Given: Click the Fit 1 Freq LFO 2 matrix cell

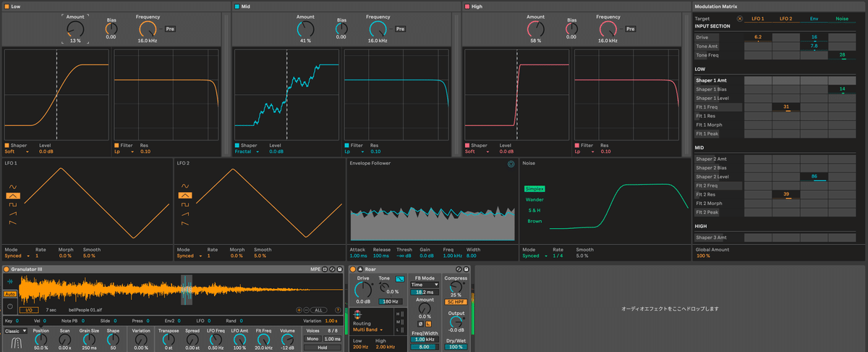Looking at the screenshot, I should [786, 107].
